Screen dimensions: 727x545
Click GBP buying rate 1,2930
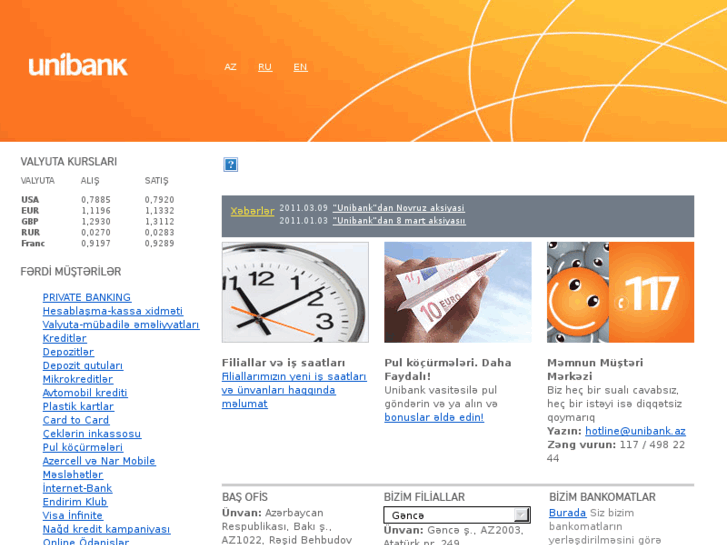point(96,222)
